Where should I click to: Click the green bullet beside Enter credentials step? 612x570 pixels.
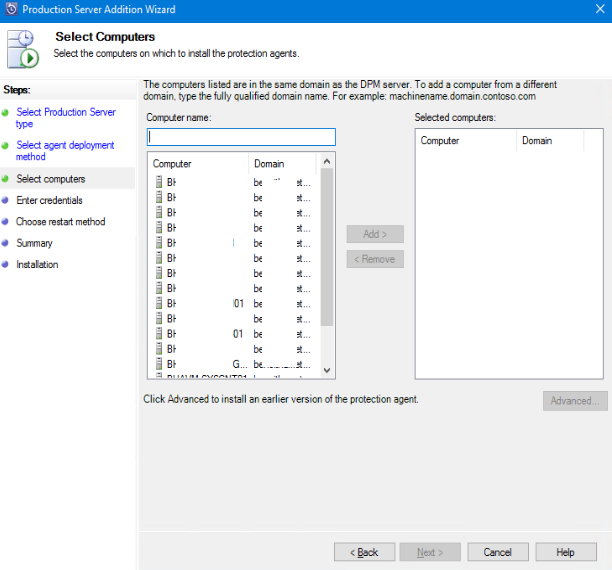(5, 201)
